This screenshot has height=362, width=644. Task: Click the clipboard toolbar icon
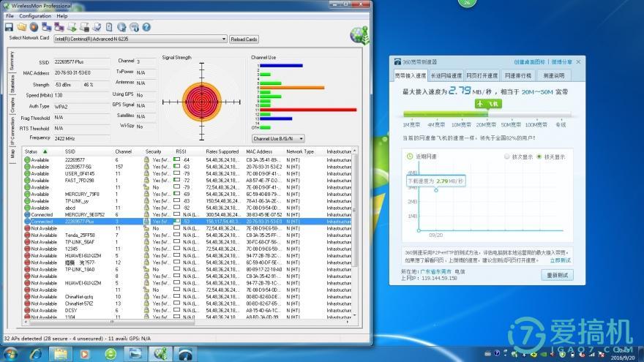pyautogui.click(x=109, y=27)
